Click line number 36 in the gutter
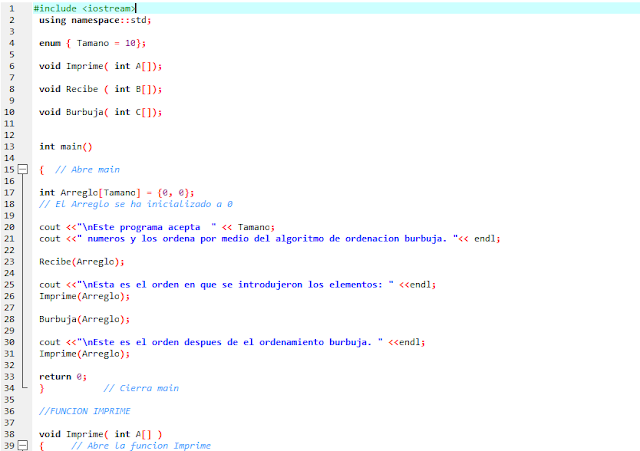 click(9, 411)
